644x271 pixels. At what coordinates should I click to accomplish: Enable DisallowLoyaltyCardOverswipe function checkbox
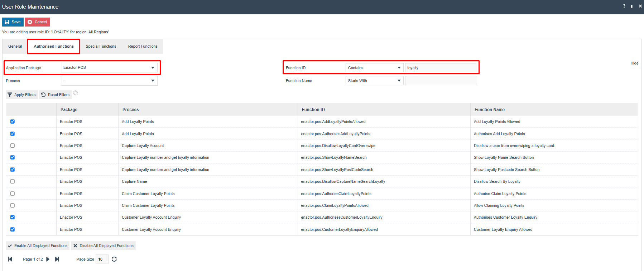13,146
